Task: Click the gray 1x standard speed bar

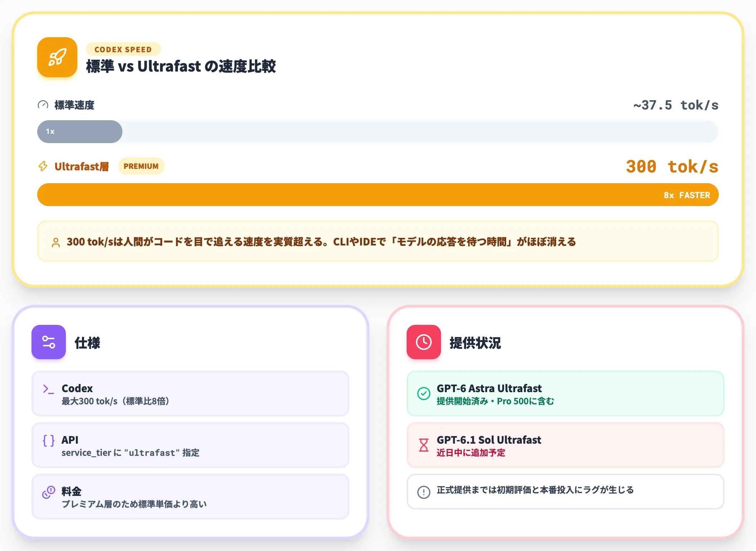Action: pos(80,132)
